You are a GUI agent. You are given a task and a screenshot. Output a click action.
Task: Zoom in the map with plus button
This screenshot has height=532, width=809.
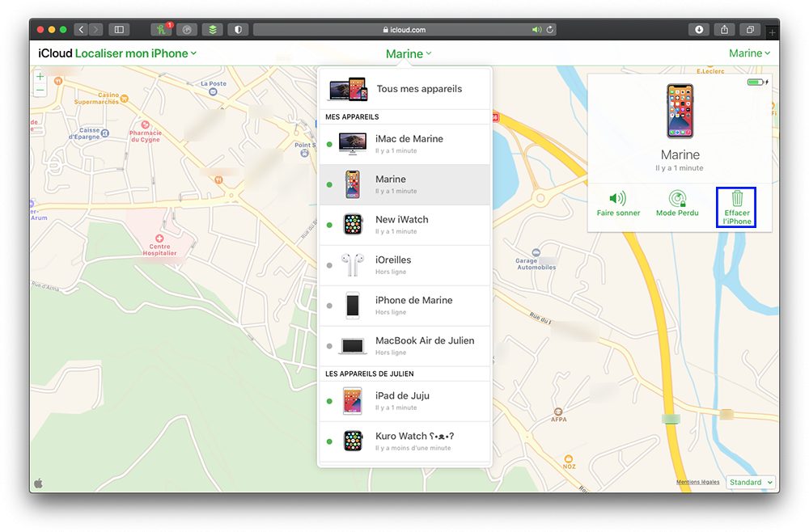pyautogui.click(x=40, y=77)
